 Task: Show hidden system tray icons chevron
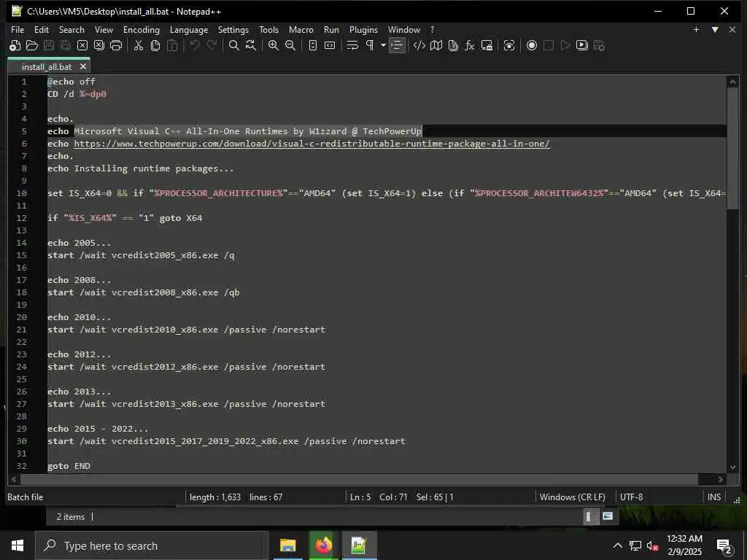click(617, 545)
